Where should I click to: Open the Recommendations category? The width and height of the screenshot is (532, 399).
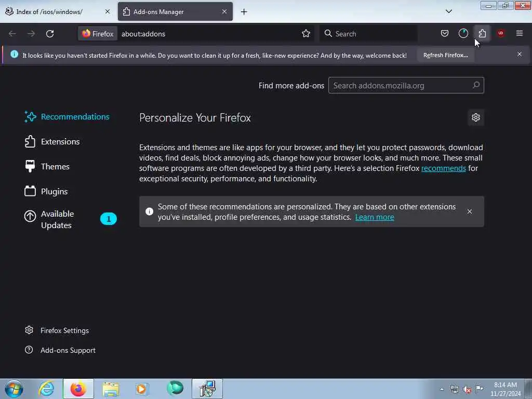tap(67, 117)
